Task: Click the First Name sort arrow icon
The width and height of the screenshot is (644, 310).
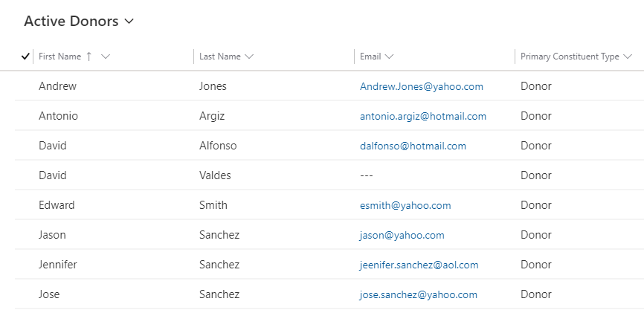Action: click(x=89, y=56)
